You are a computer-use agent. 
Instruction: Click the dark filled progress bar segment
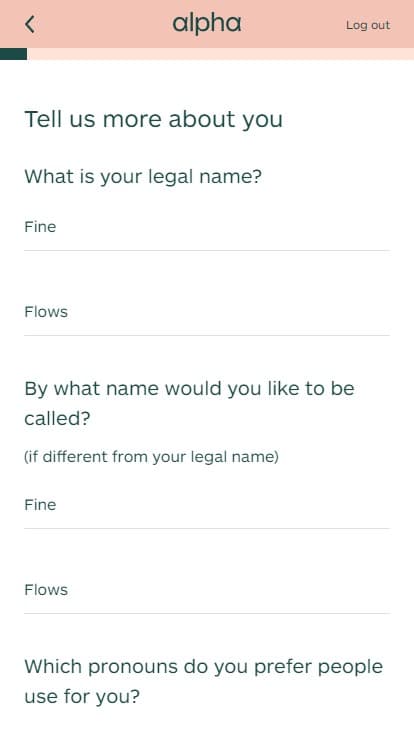[14, 54]
